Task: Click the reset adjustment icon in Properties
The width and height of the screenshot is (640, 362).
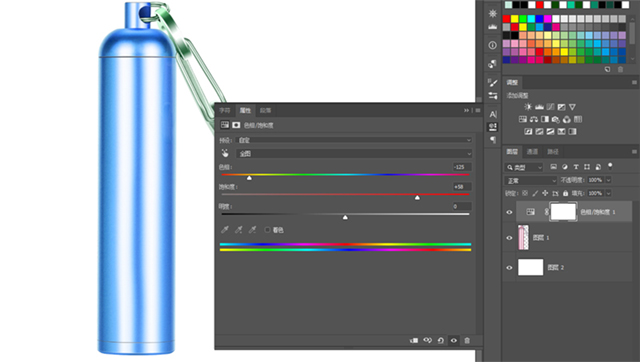Action: click(x=440, y=340)
